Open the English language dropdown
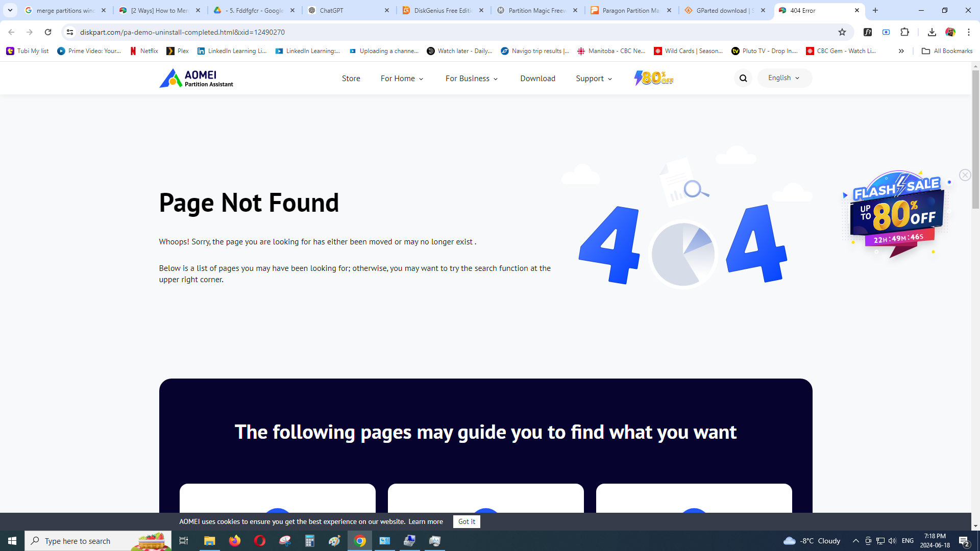 click(x=784, y=78)
